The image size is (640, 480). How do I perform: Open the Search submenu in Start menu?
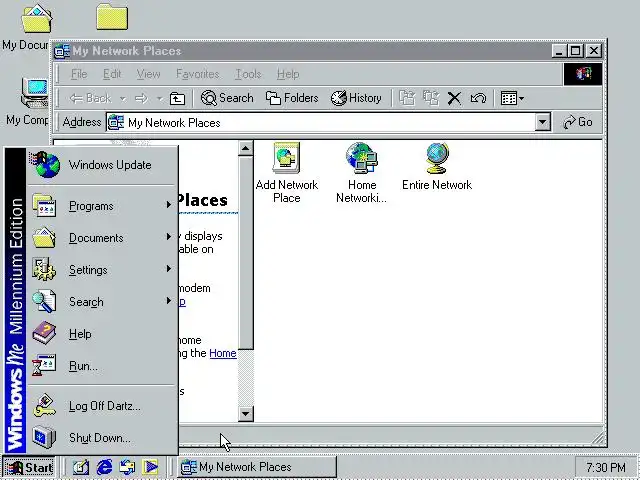pos(102,302)
